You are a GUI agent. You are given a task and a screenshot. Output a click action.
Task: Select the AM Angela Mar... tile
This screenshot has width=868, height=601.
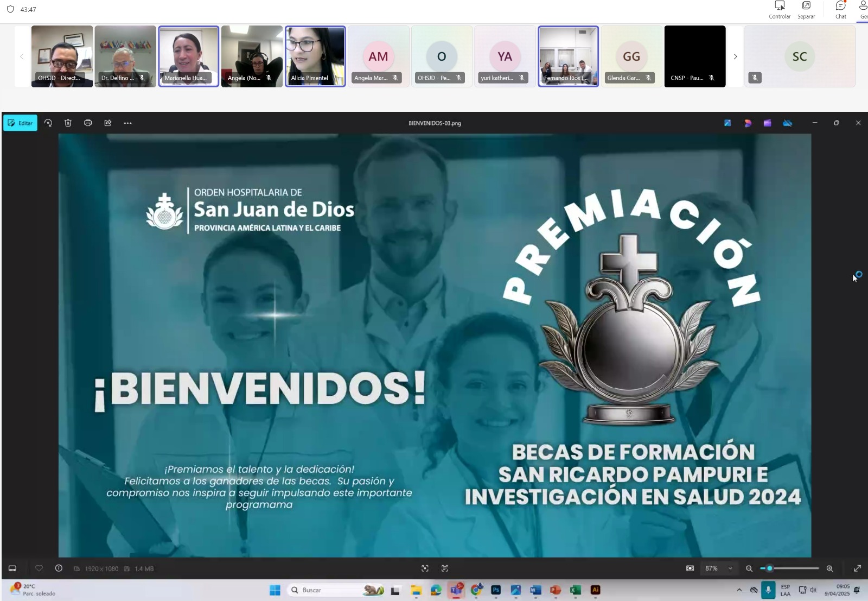pos(379,56)
